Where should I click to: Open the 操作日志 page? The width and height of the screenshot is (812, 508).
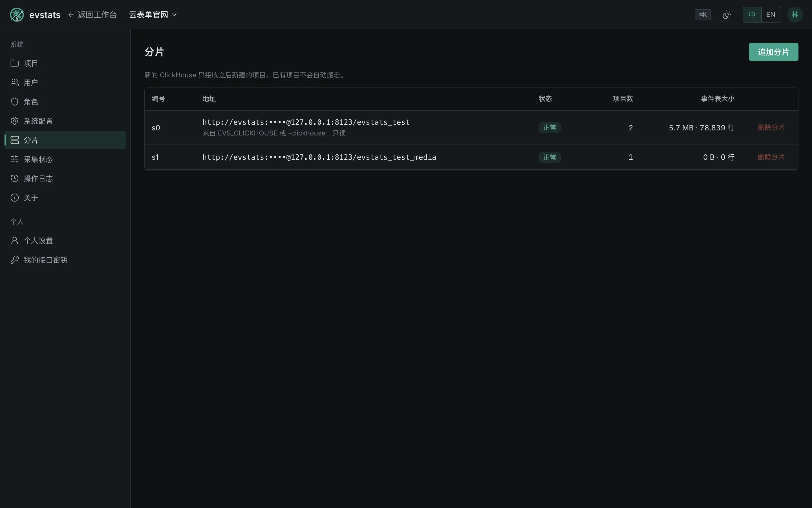pyautogui.click(x=65, y=178)
